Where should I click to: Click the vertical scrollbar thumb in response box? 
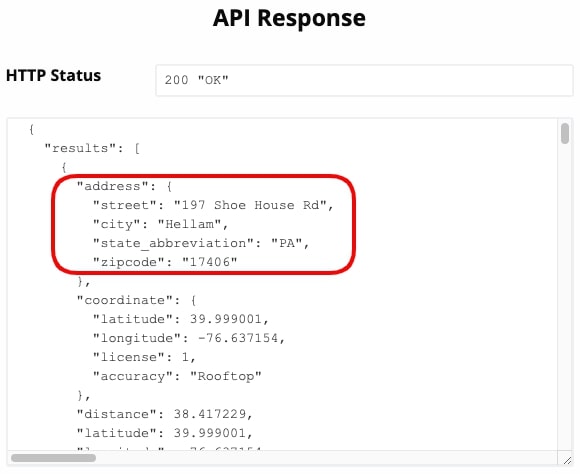coord(565,134)
